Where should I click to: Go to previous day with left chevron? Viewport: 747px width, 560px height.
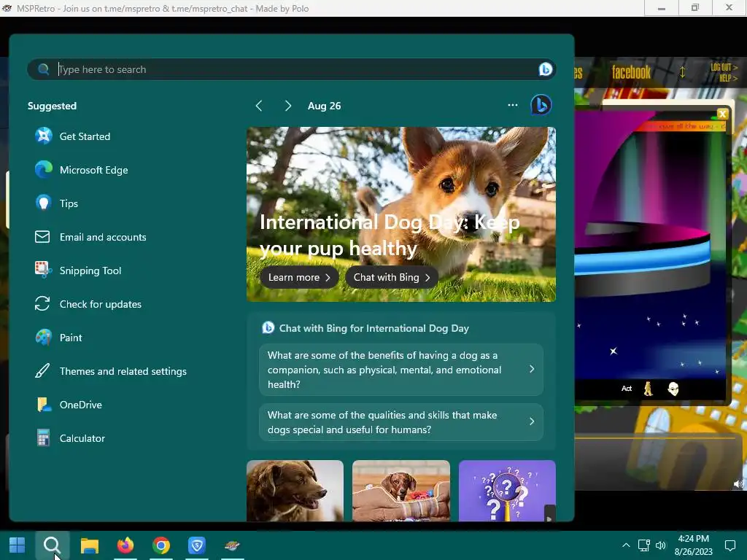click(259, 106)
